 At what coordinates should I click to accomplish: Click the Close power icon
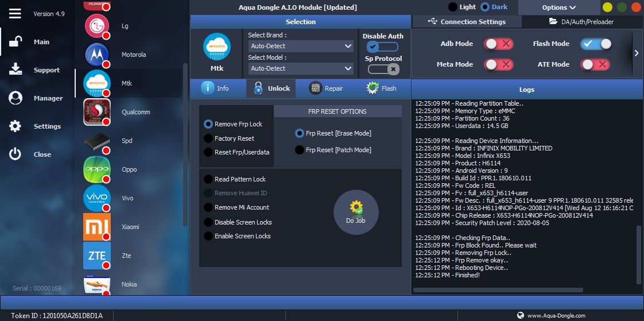[x=15, y=154]
